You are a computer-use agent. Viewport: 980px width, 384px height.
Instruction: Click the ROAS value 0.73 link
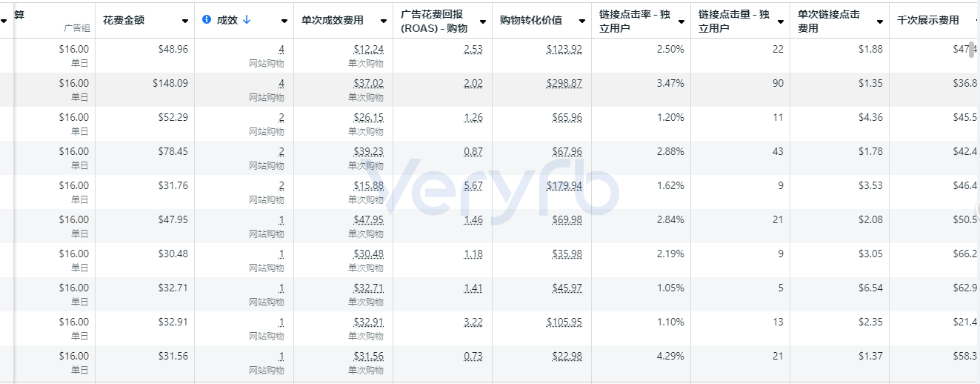pos(473,357)
